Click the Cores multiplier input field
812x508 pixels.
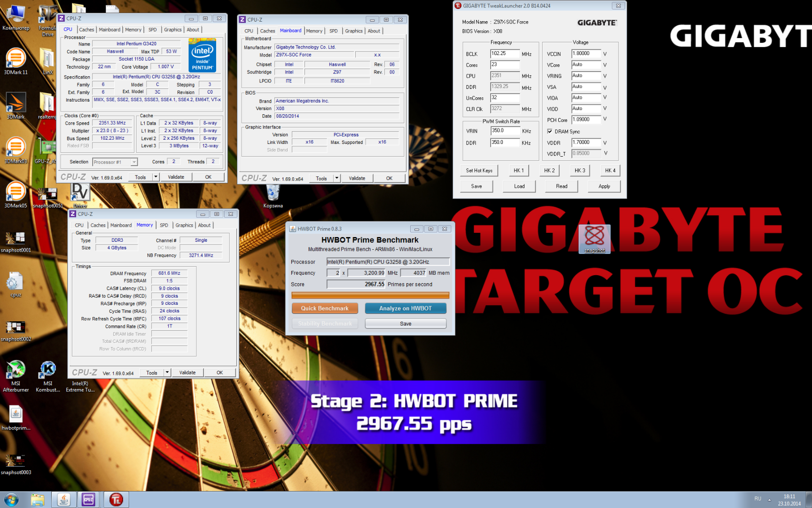pos(505,65)
